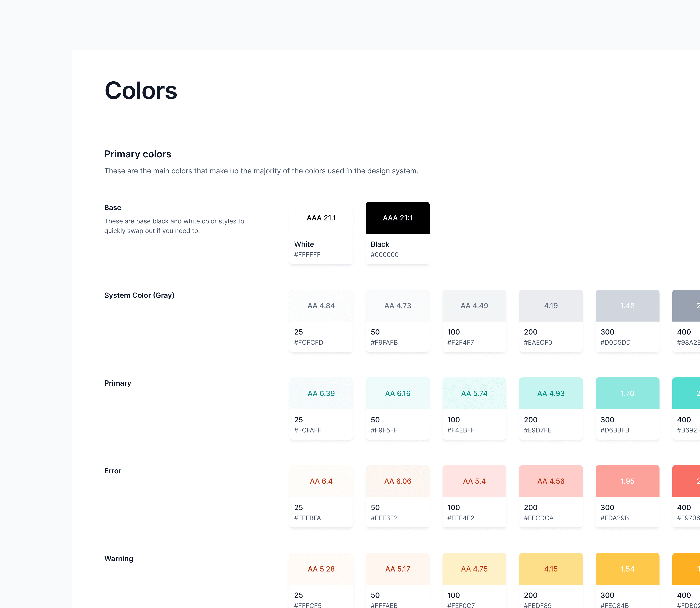The image size is (700, 608).
Task: Click Gray 25 swatch labeled AA 4.84
Action: [321, 306]
